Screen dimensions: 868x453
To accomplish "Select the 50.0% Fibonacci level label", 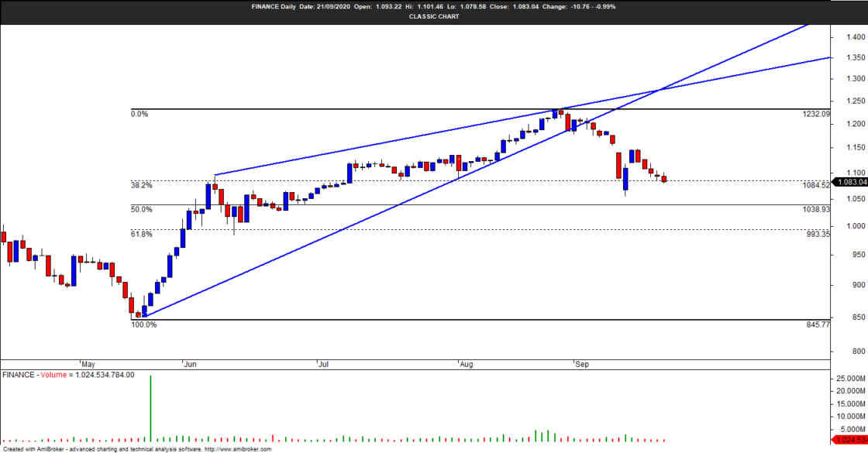I will click(141, 210).
